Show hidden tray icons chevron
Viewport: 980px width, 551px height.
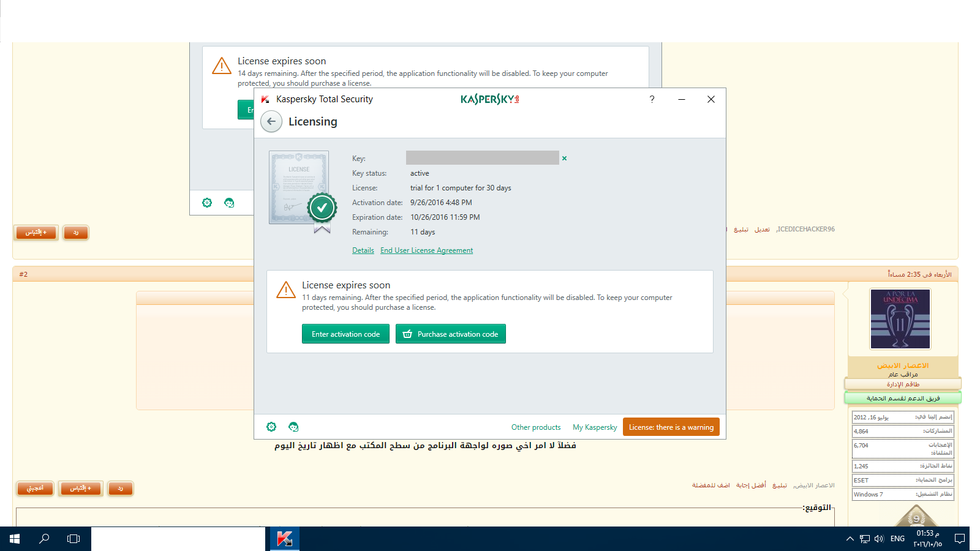(850, 539)
